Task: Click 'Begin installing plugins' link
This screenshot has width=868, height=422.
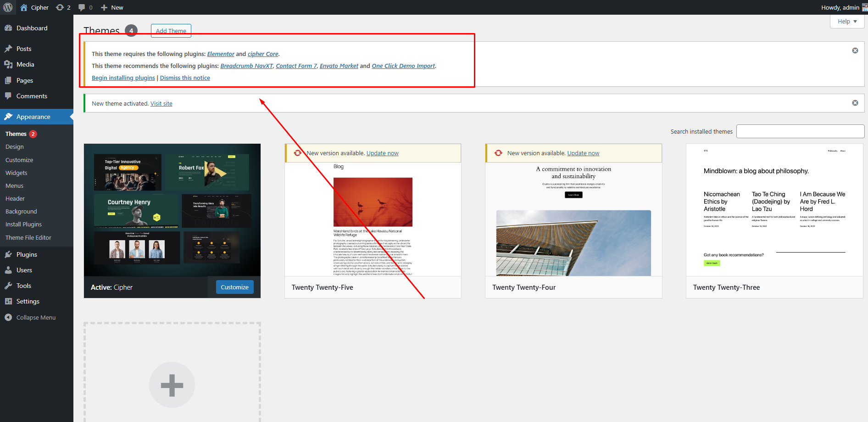Action: click(123, 78)
